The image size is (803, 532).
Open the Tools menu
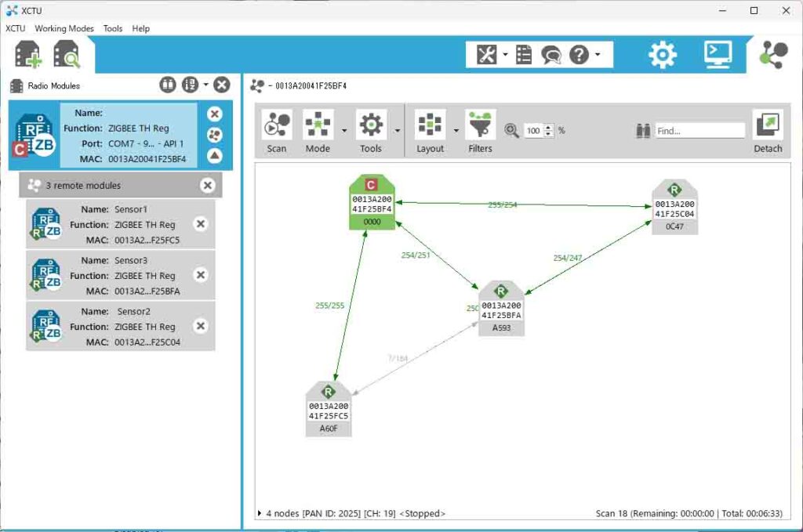[x=113, y=29]
